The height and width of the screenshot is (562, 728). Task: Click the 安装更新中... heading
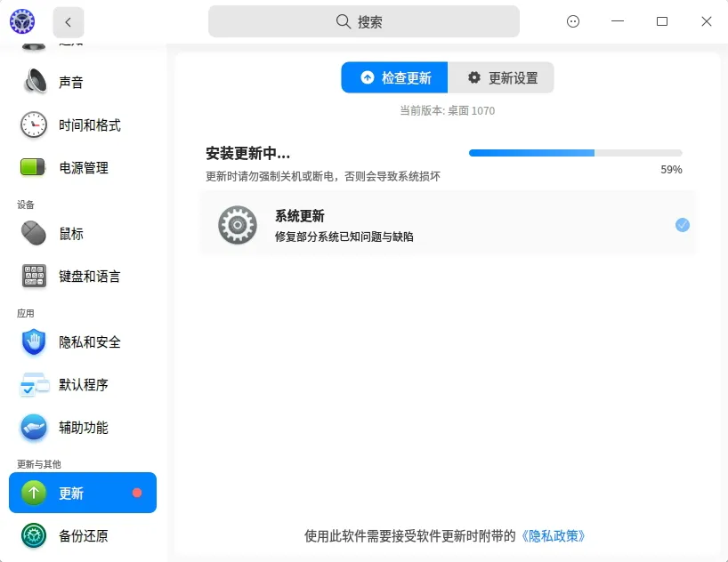(248, 153)
